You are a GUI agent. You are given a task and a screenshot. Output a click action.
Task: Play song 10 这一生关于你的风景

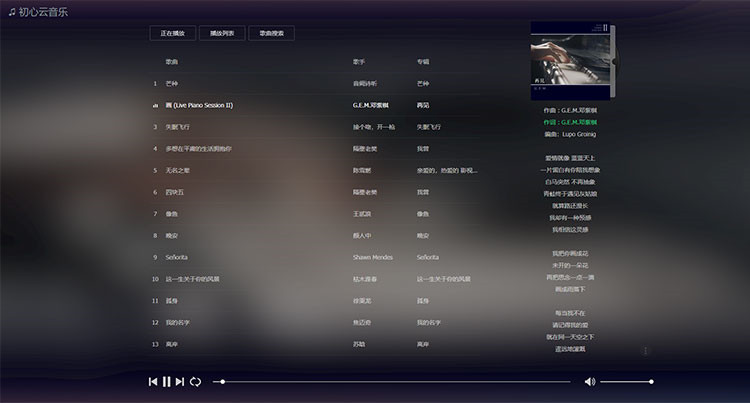click(192, 279)
